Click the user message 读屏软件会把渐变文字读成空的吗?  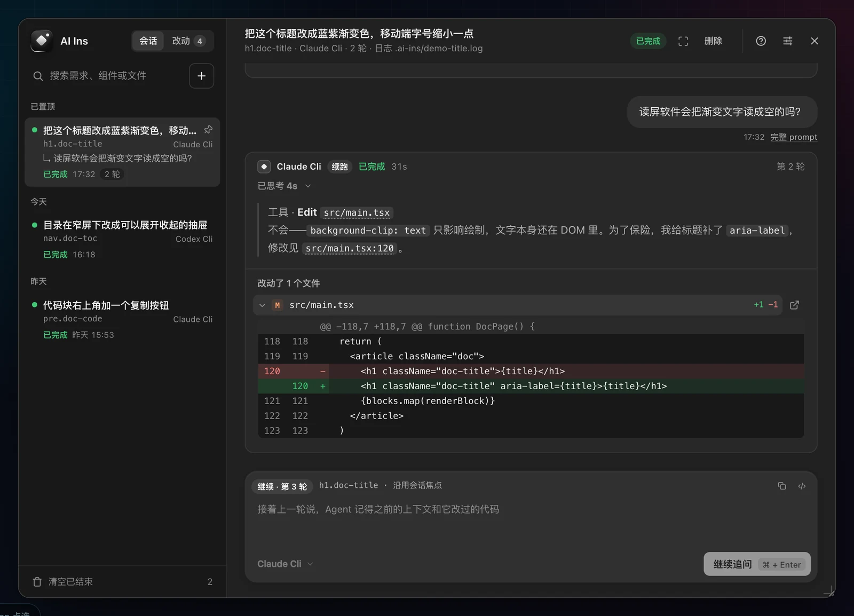click(722, 112)
